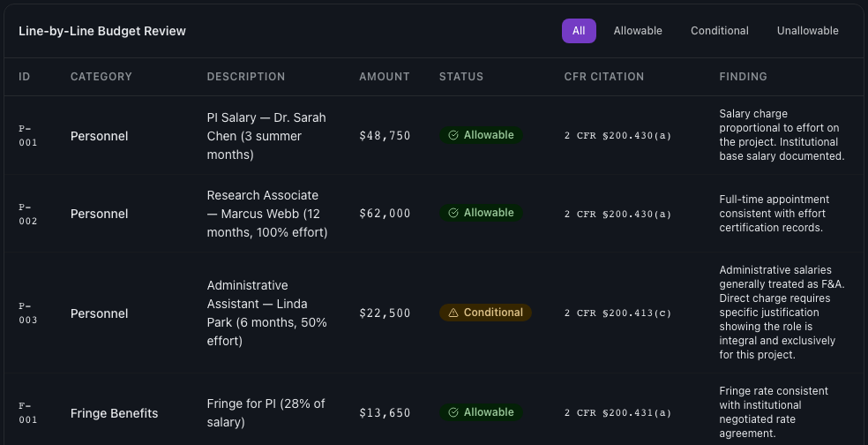Click checkmark icon in F-001 Allowable badge
Viewport: 868px width, 445px height.
tap(453, 413)
